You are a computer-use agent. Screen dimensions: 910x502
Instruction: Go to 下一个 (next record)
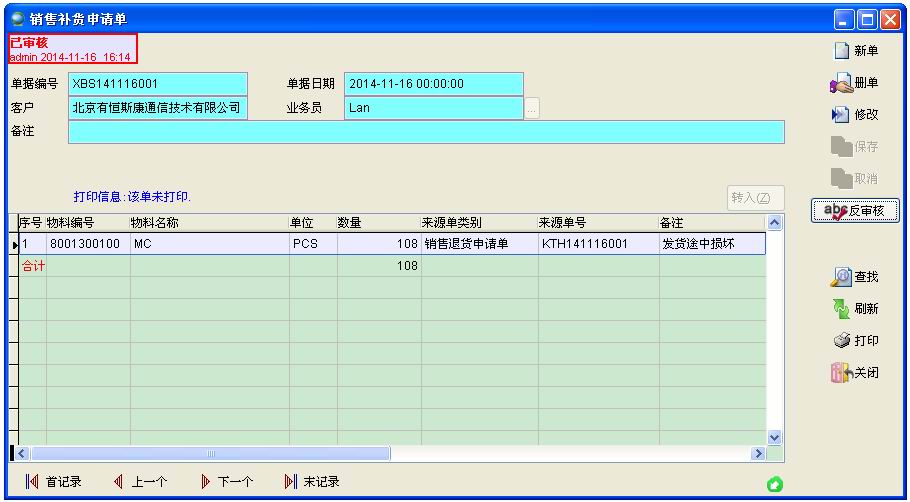tap(227, 482)
